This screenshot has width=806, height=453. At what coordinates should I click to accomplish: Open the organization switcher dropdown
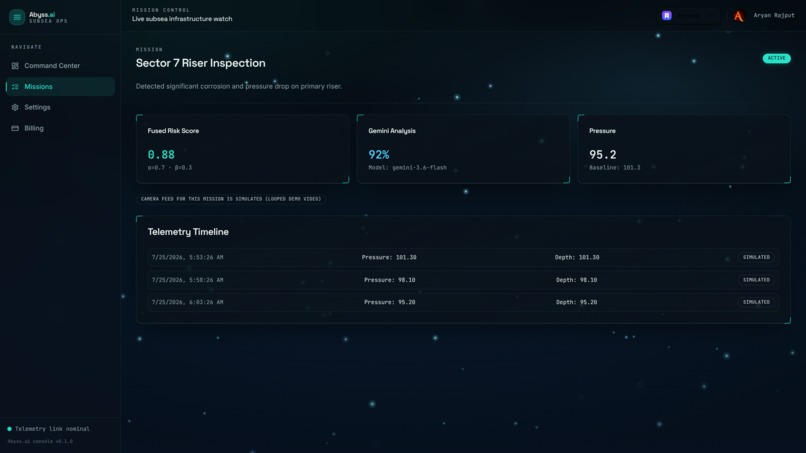point(689,15)
